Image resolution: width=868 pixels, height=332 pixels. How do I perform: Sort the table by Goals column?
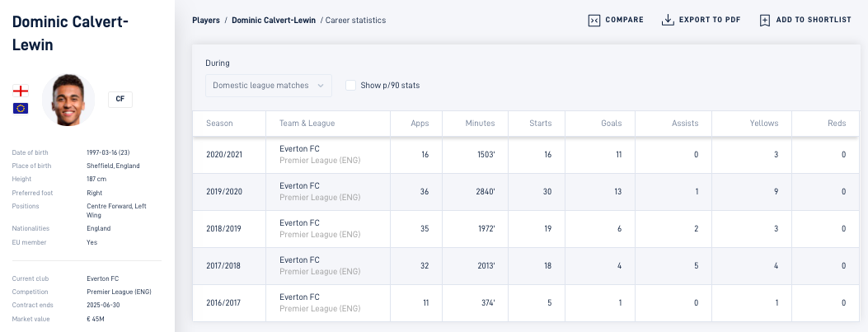[611, 124]
